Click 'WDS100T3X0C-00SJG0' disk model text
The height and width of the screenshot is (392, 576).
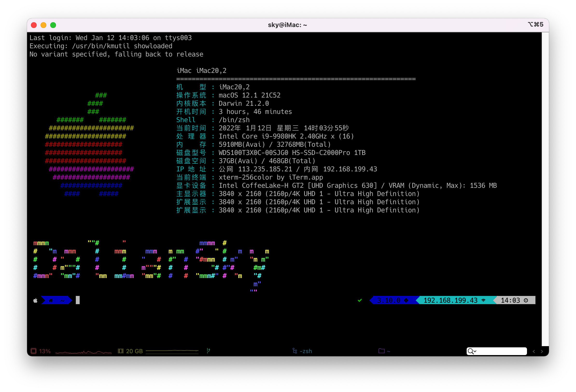(x=253, y=153)
